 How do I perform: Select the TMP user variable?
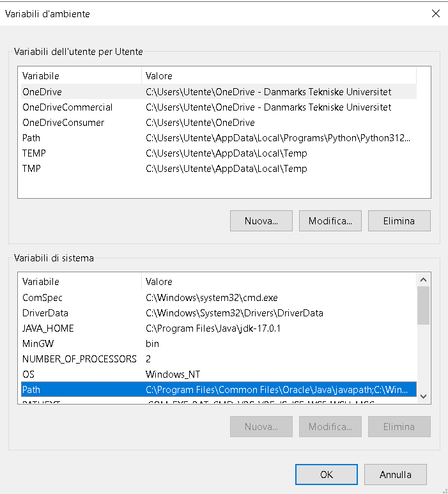point(32,169)
